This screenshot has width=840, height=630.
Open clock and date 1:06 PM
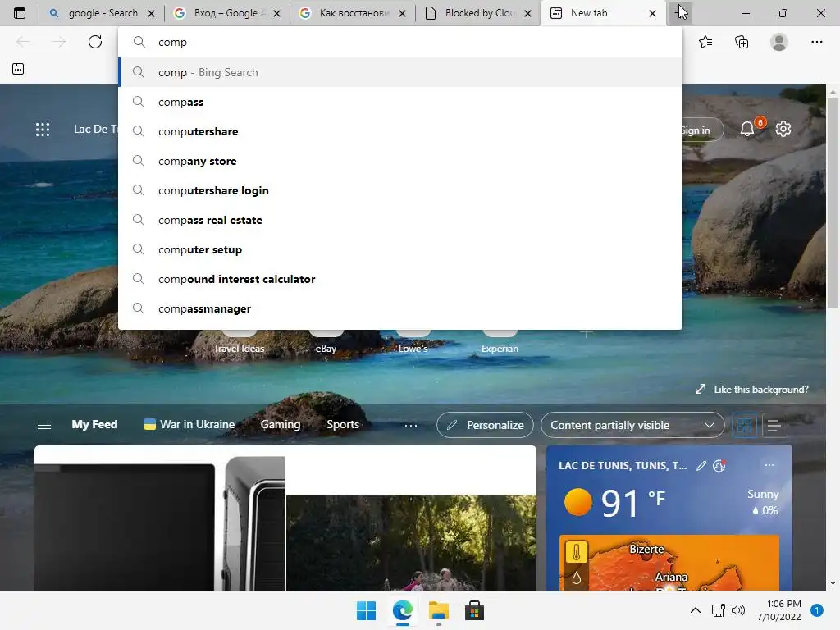[779, 610]
